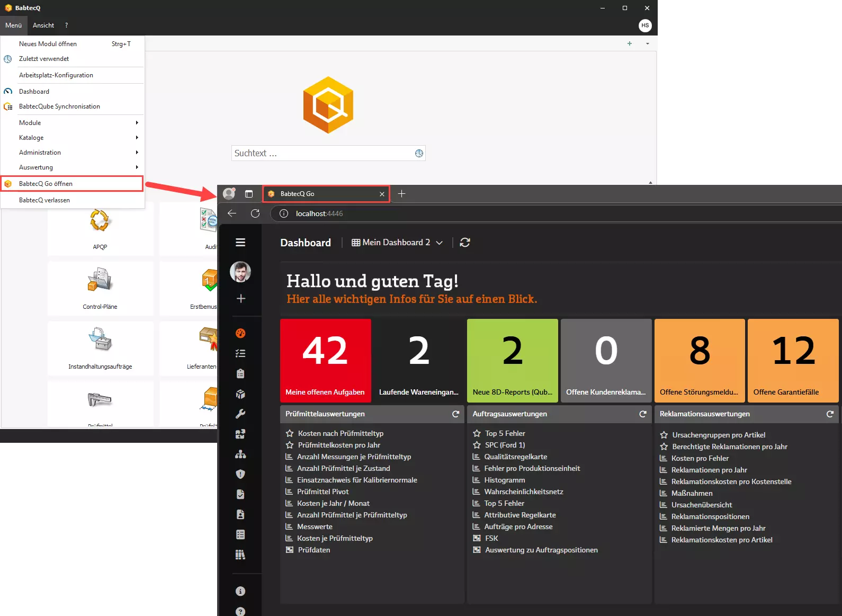The image size is (842, 616).
Task: Open the Ansicht menu
Action: click(43, 25)
